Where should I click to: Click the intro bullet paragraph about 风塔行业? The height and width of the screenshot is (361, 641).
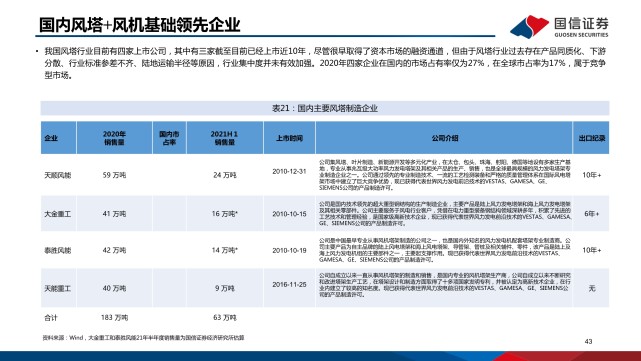(x=325, y=63)
